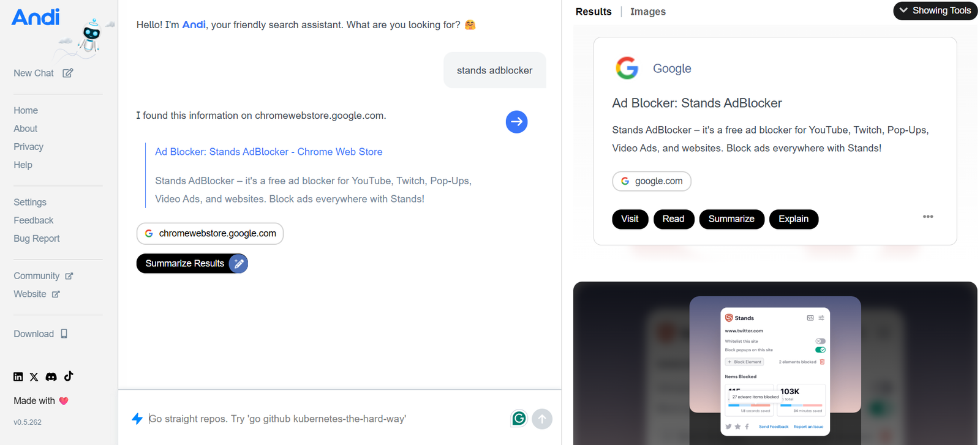Click the Grammarly icon in the search bar
The image size is (980, 445).
[x=519, y=419]
